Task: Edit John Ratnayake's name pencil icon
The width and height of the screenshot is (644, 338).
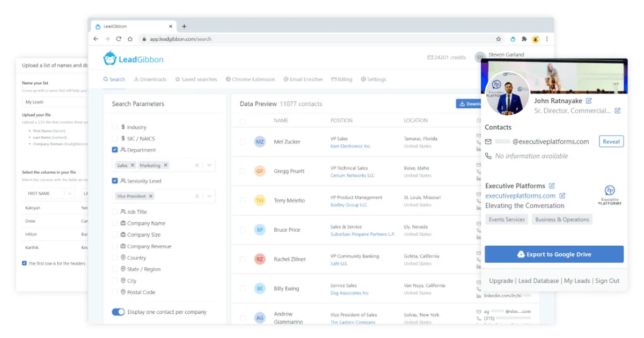Action: click(x=589, y=101)
